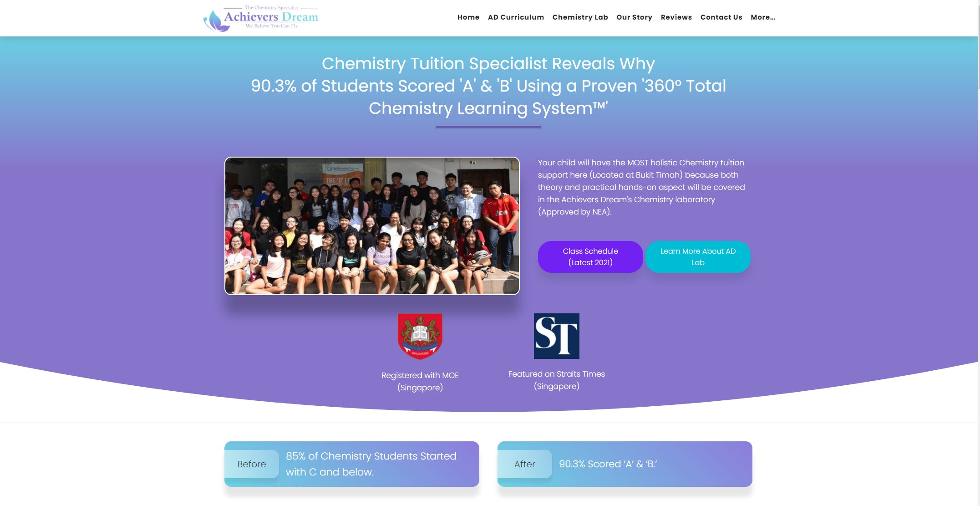Screen dimensions: 980x506
Task: Click the Before label badge
Action: click(252, 464)
